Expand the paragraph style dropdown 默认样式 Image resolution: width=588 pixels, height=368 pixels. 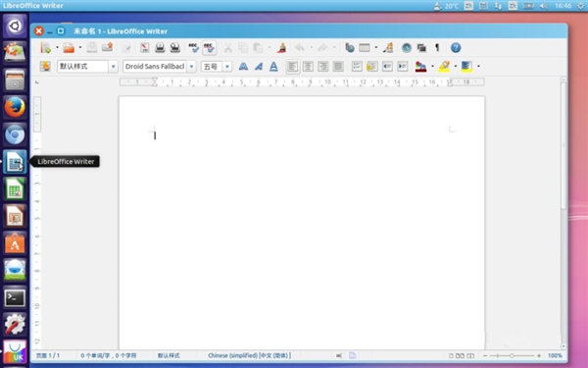[113, 67]
